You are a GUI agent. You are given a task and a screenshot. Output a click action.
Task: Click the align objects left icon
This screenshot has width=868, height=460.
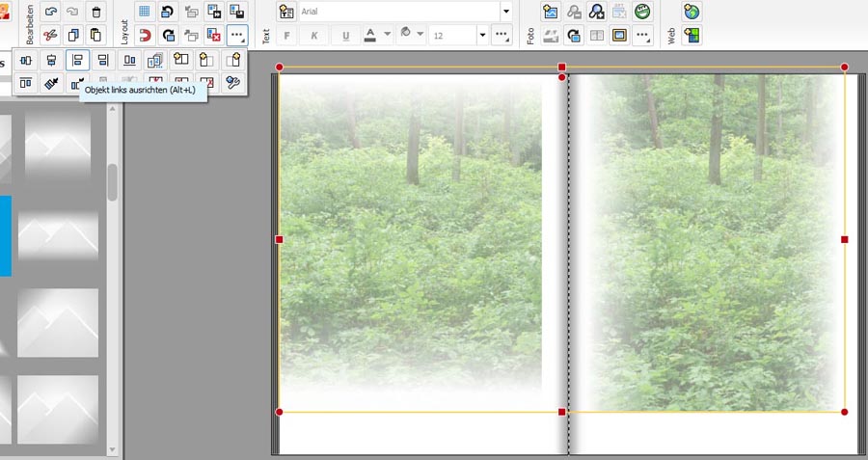[x=77, y=60]
